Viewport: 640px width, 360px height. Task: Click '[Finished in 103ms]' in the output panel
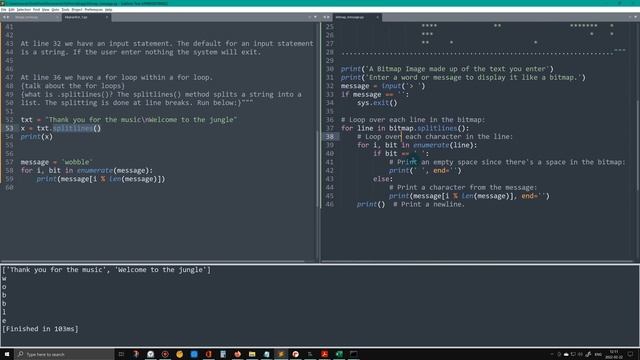tap(40, 329)
